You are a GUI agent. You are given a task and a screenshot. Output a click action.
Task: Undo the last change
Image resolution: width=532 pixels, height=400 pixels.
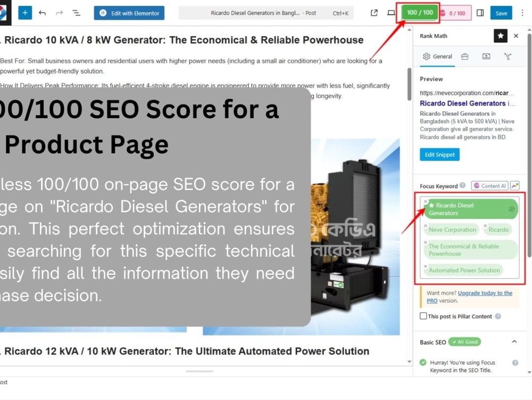[x=42, y=13]
